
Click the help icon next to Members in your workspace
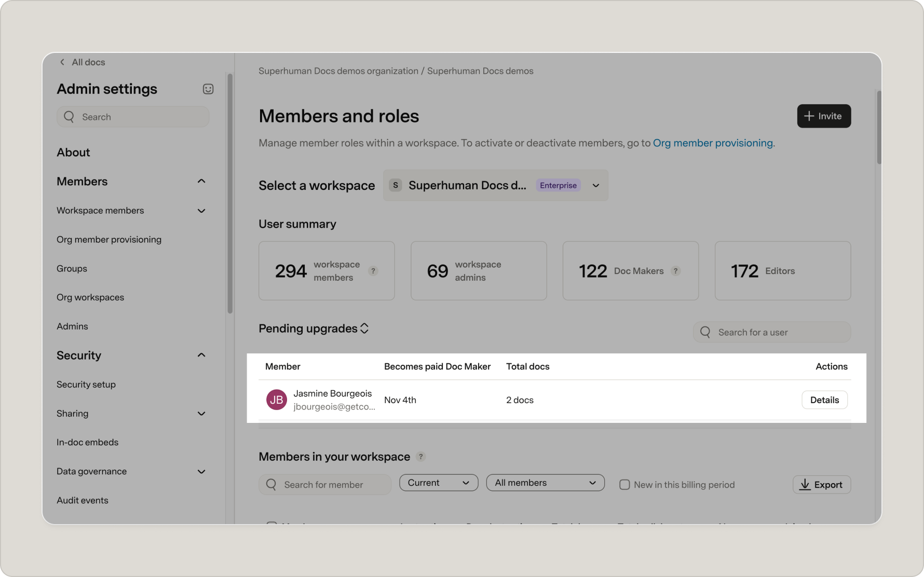click(x=421, y=457)
